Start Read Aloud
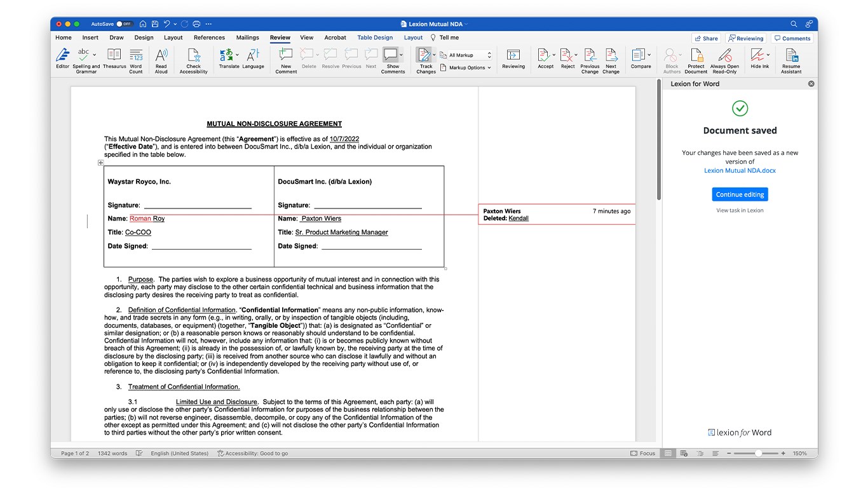Screen dimensions: 868x488 point(161,60)
